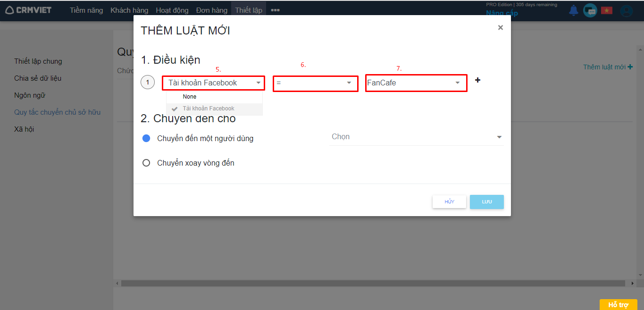Open the Tài khoản Facebook dropdown

point(213,83)
